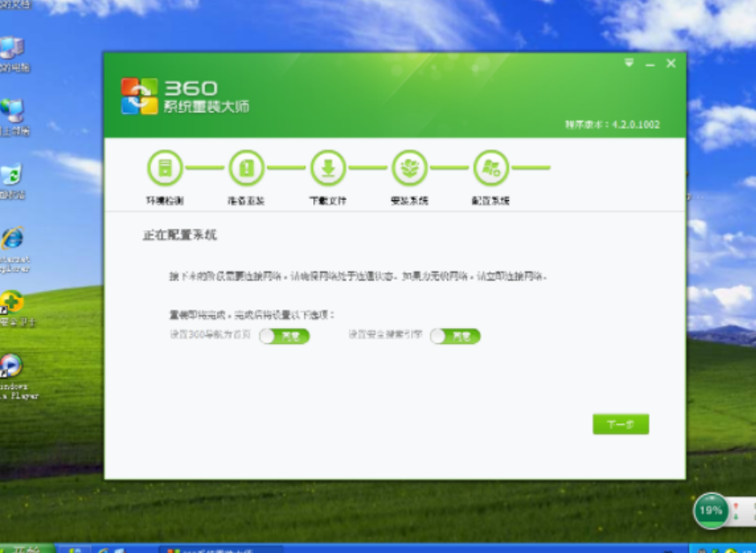
Task: Click the 360 taskbar window button
Action: pyautogui.click(x=221, y=549)
